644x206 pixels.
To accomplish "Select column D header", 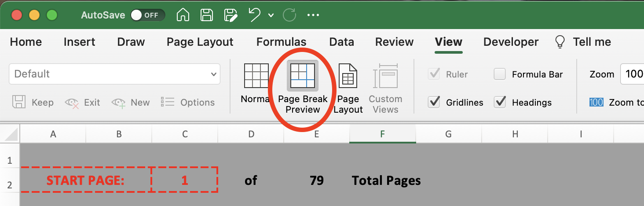I will tap(251, 134).
